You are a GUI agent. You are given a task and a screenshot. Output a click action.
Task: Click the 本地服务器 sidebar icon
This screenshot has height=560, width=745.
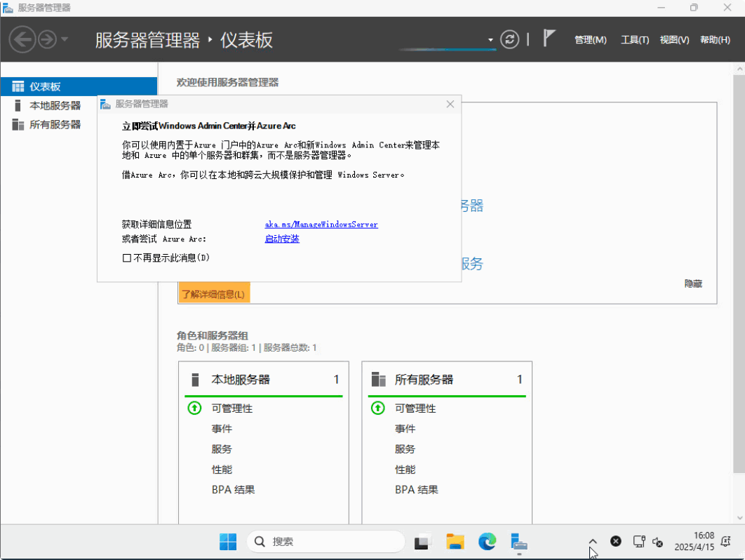[x=18, y=105]
